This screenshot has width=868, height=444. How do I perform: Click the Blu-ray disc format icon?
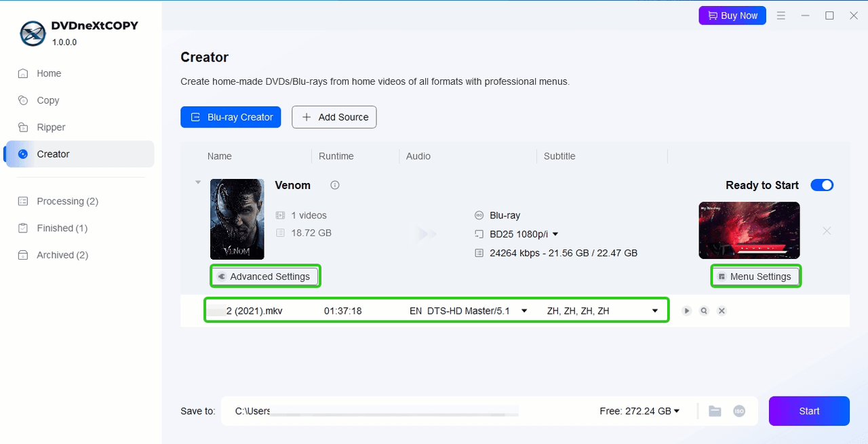click(479, 216)
